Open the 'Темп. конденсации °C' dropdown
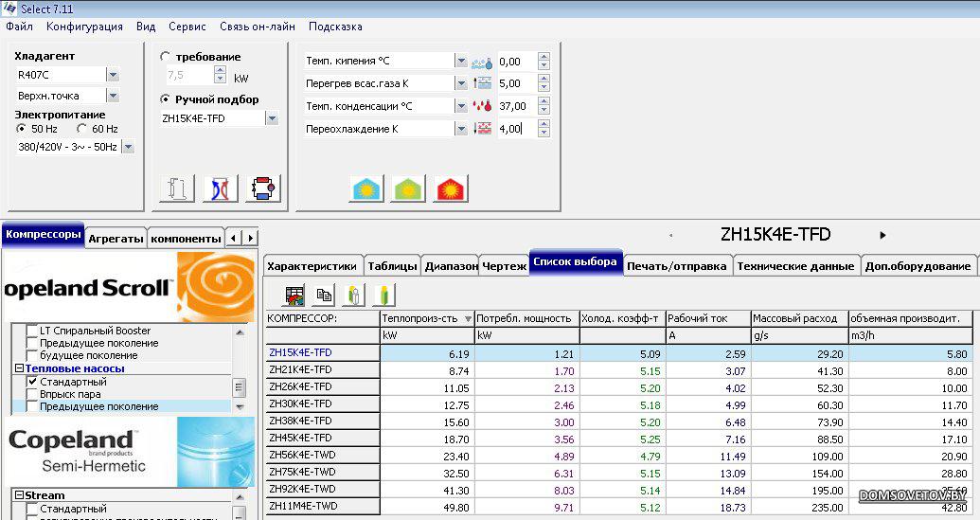Image resolution: width=980 pixels, height=520 pixels. click(x=461, y=106)
